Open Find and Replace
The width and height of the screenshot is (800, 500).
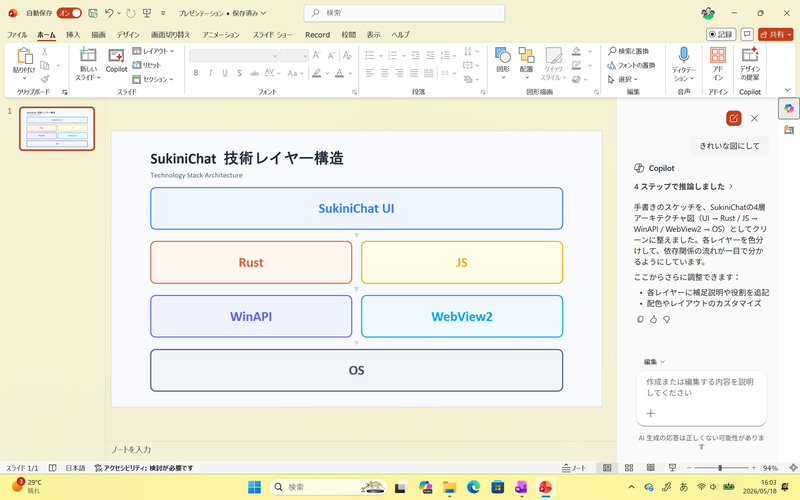tap(628, 51)
